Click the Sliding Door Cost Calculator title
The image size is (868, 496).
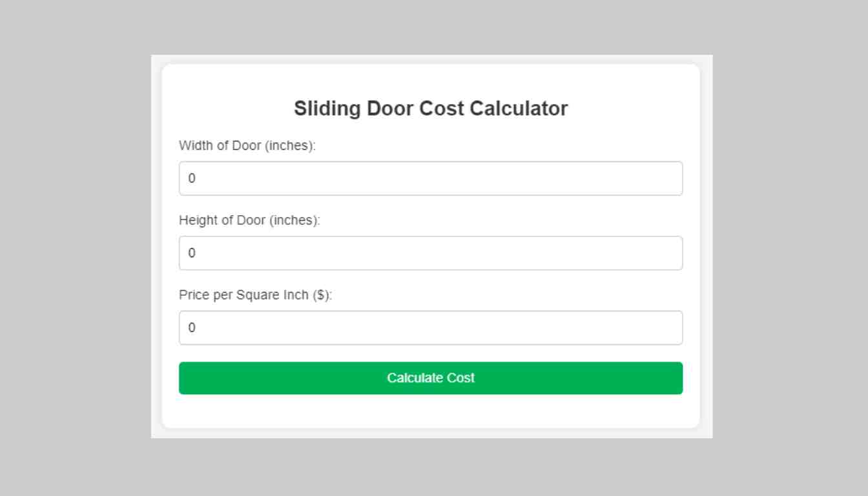431,108
